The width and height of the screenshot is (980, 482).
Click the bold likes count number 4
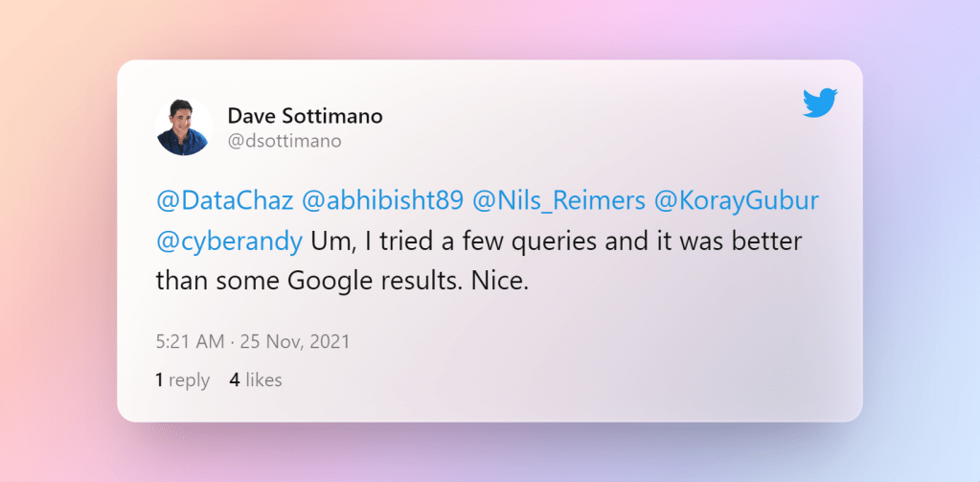point(235,380)
